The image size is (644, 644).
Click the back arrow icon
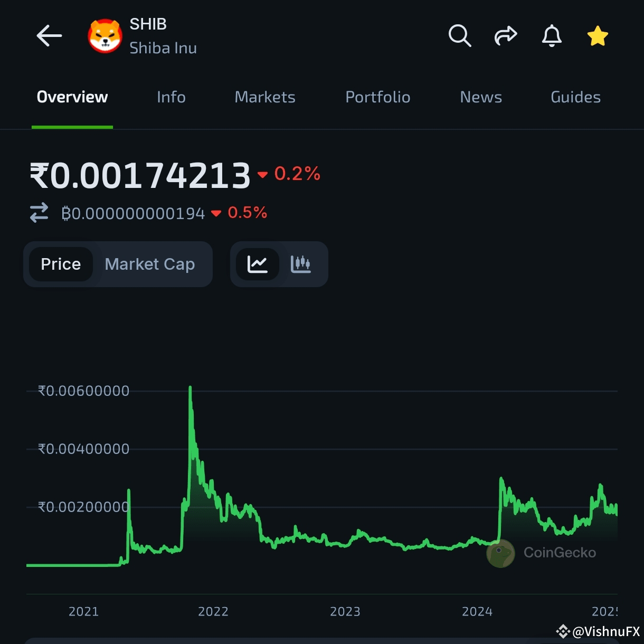pos(49,36)
